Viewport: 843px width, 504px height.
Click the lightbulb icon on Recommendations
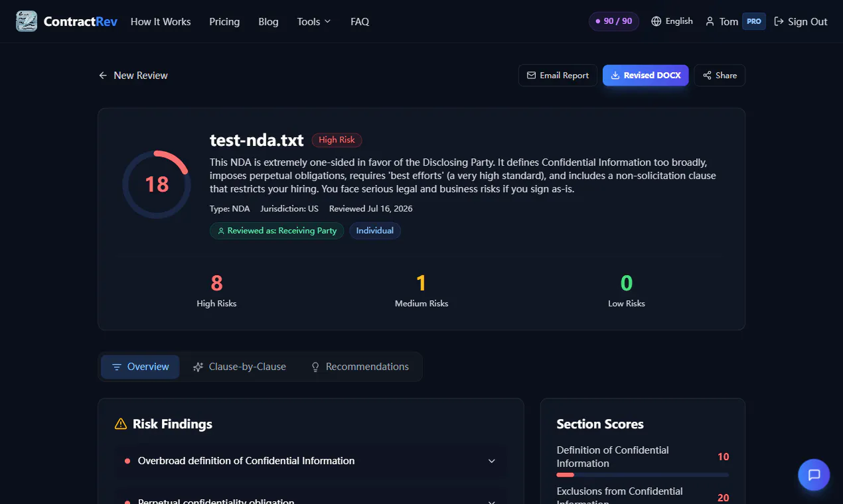coord(315,367)
